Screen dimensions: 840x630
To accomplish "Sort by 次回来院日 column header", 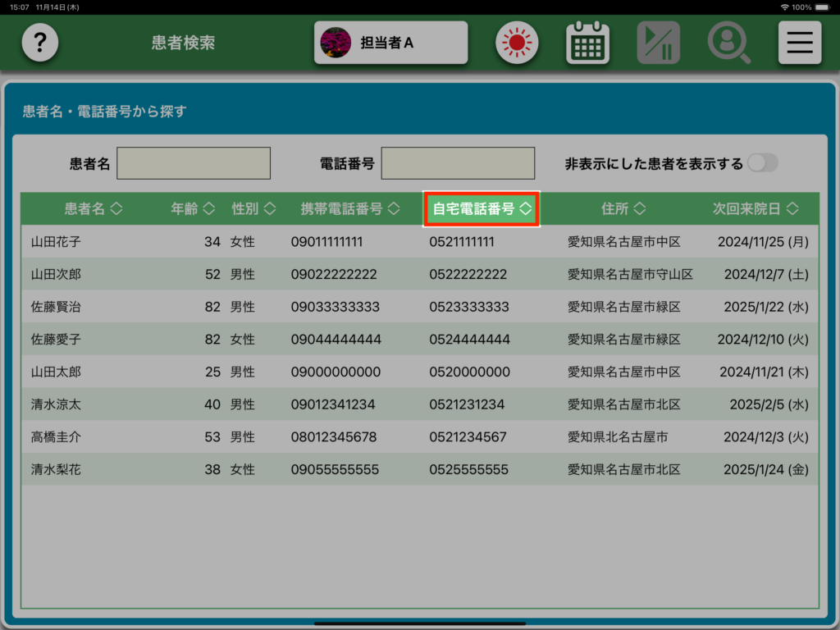I will coord(755,209).
